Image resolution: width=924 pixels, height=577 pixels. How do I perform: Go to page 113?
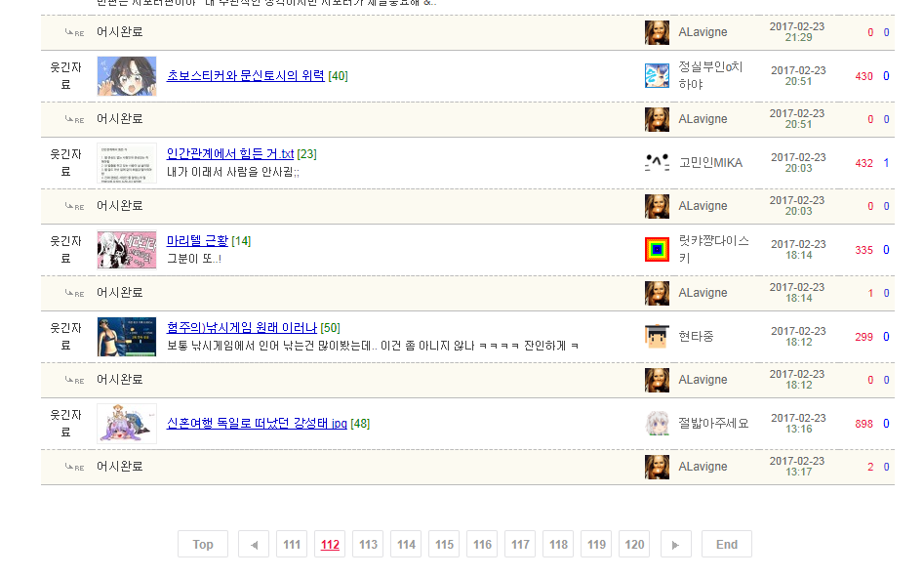coord(368,544)
